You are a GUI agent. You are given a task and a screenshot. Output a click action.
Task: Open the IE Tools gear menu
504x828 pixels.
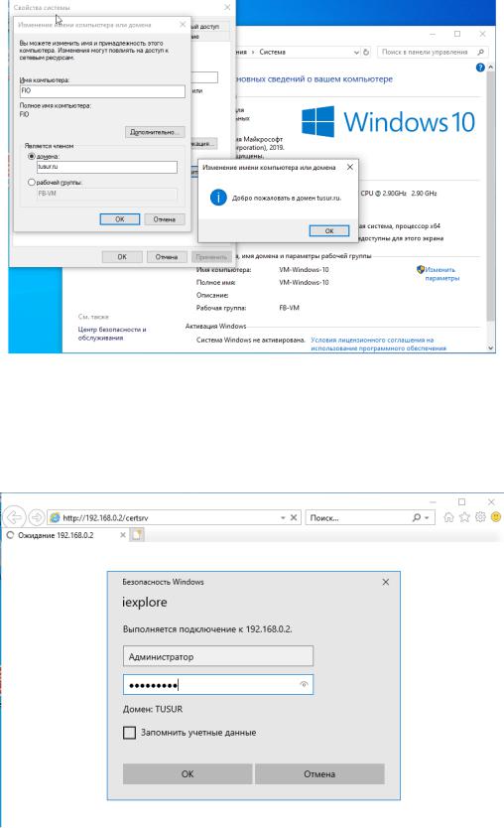480,517
